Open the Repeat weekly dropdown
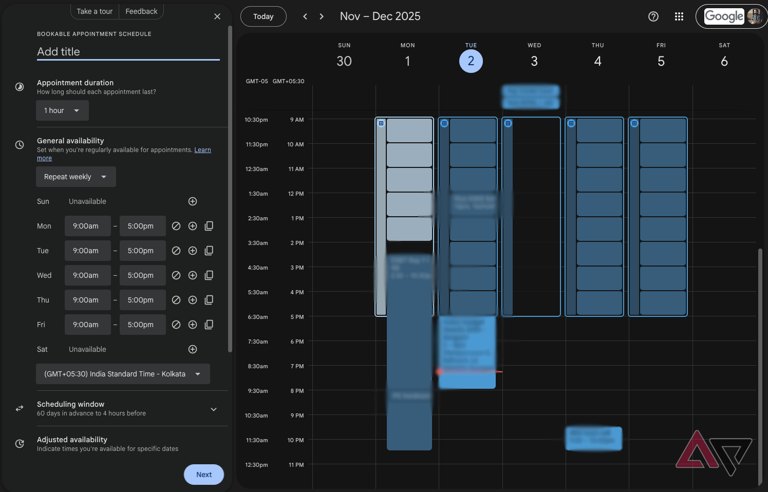768x492 pixels. [x=76, y=177]
